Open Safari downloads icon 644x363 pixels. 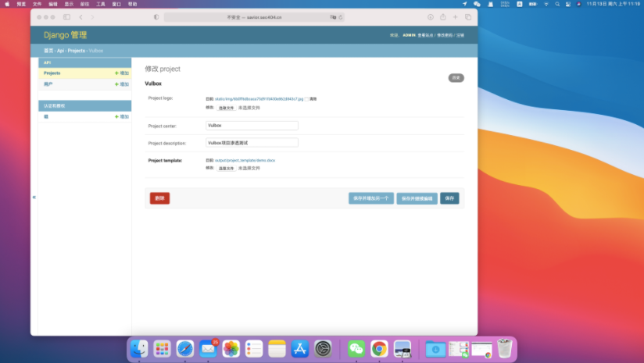tap(431, 17)
